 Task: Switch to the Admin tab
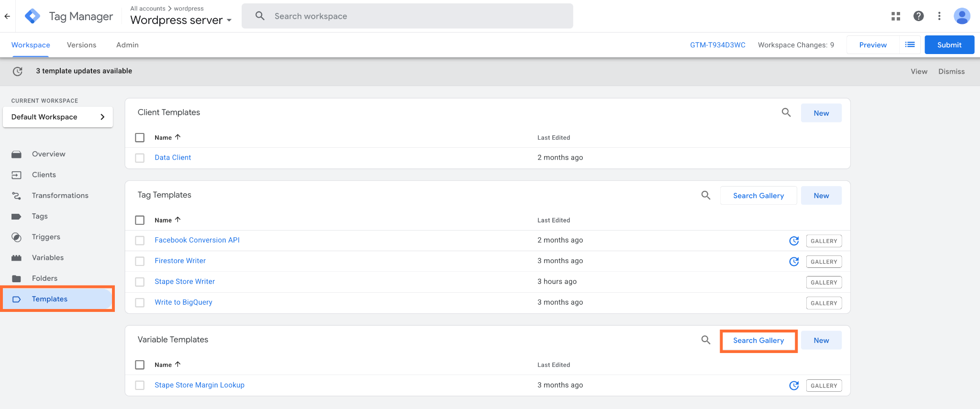[127, 45]
